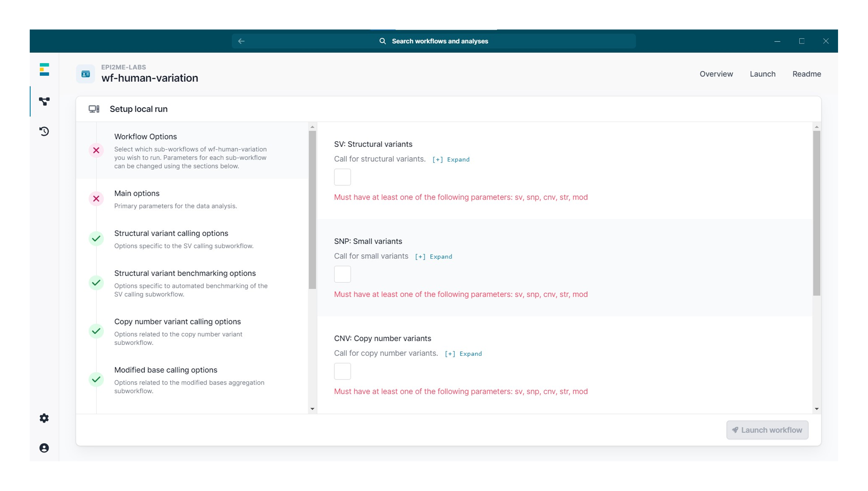Enable the SV Structural variants checkbox
The height and width of the screenshot is (491, 868).
click(342, 177)
